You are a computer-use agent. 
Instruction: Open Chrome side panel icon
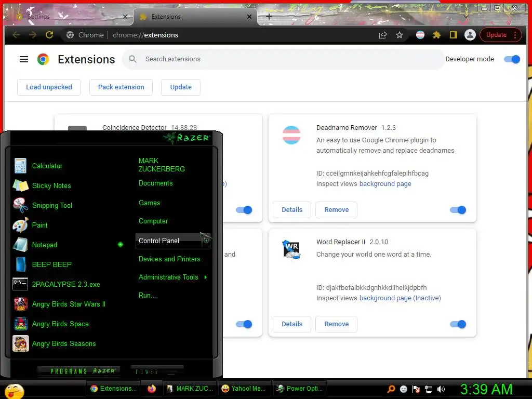[x=453, y=35]
